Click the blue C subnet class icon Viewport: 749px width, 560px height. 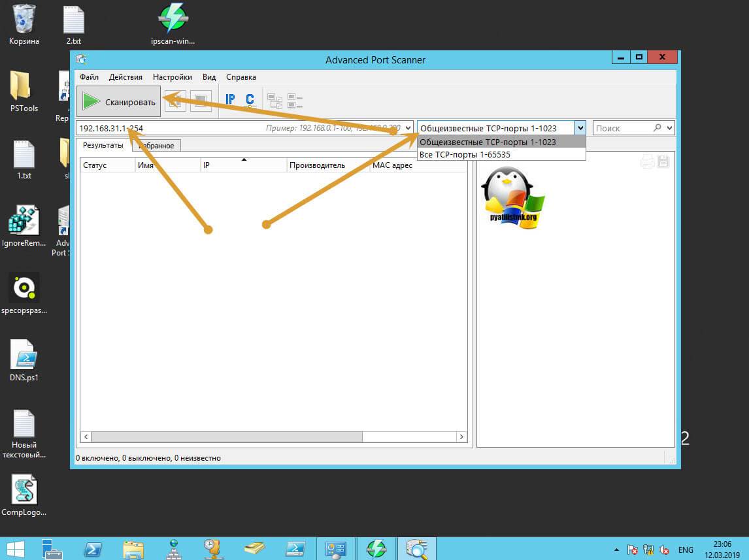250,100
